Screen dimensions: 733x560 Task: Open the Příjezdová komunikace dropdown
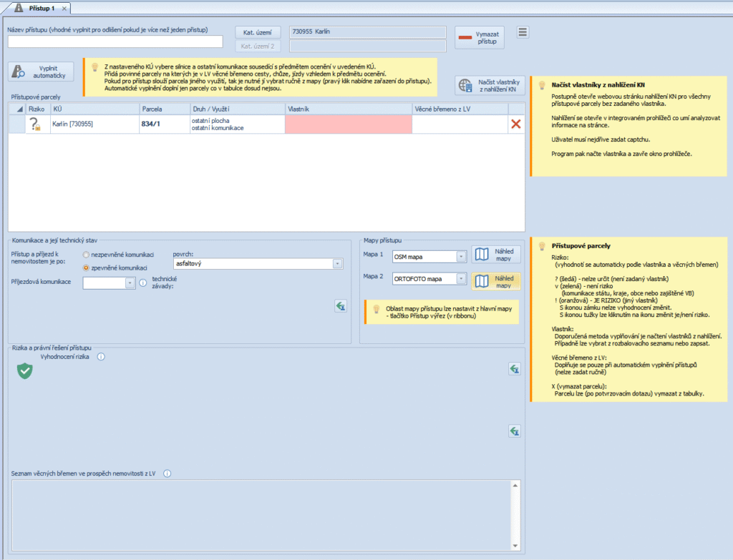pyautogui.click(x=130, y=283)
